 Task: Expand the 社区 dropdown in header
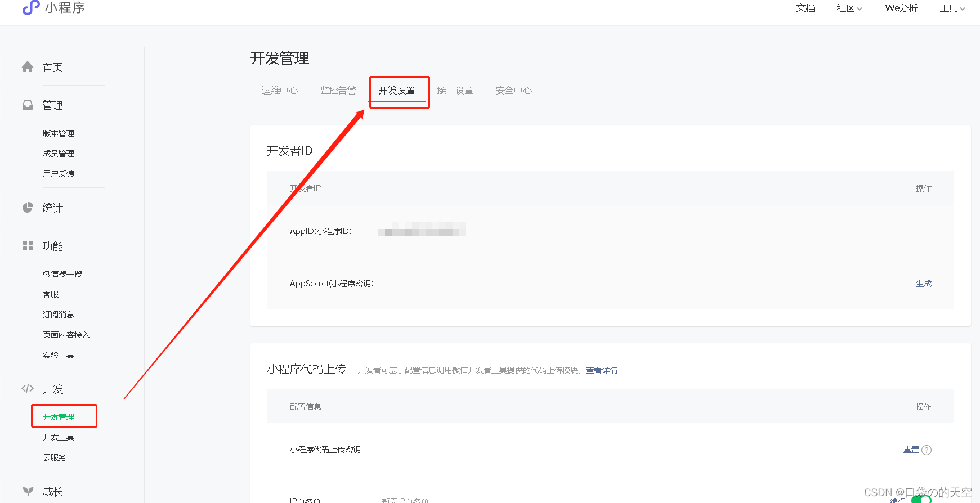(x=849, y=8)
